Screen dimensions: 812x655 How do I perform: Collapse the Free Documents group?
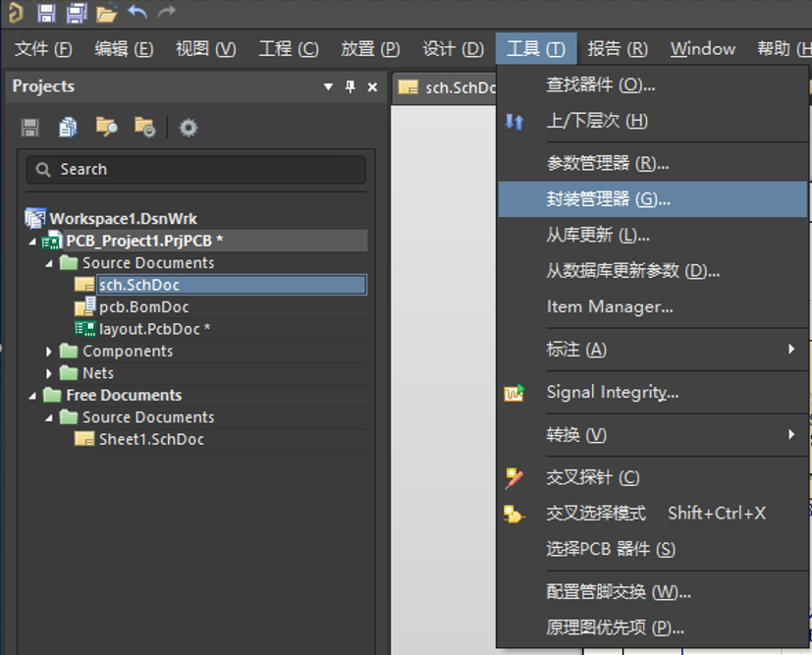[x=32, y=396]
